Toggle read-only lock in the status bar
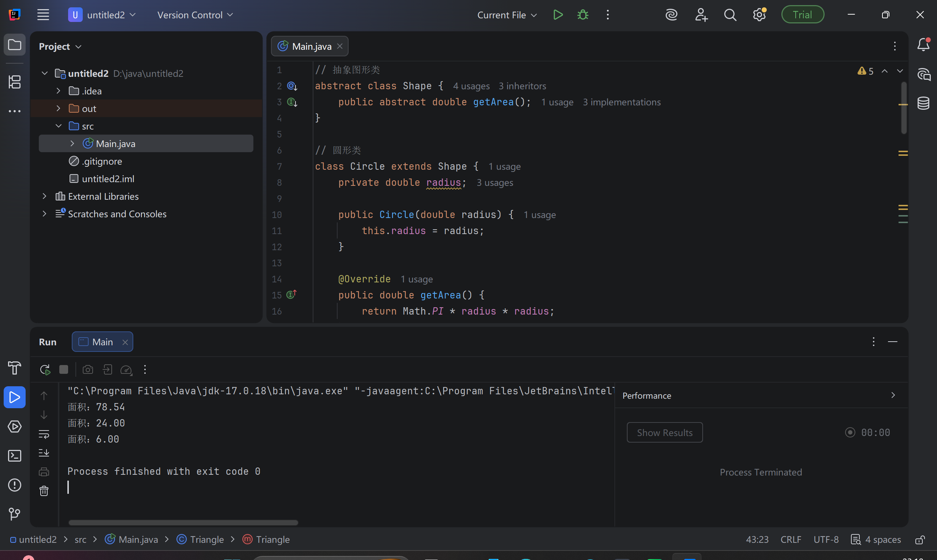The width and height of the screenshot is (937, 560). [x=920, y=540]
